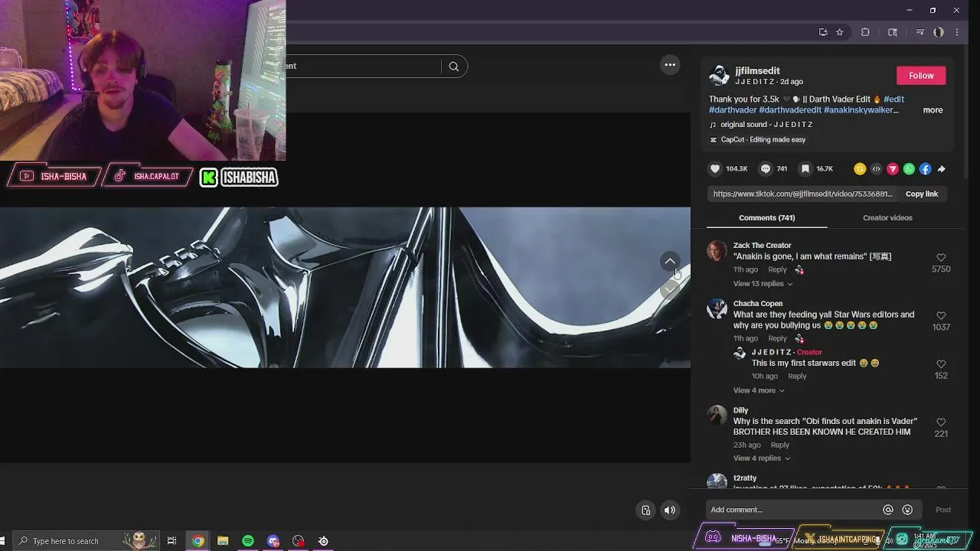Open jjfilmsedit avatar picture
Viewport: 980px width, 551px height.
719,75
